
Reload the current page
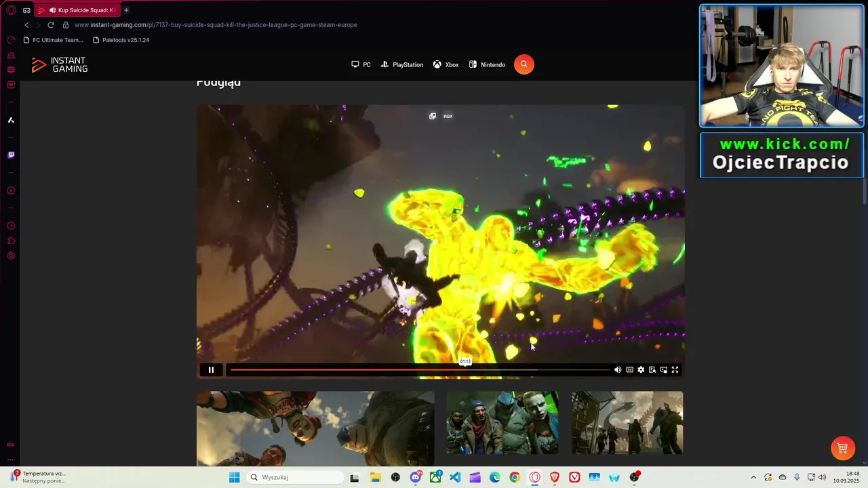click(50, 25)
